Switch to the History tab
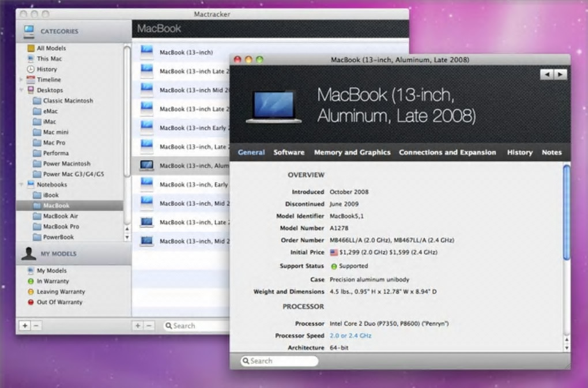Viewport: 588px width, 388px height. tap(520, 152)
